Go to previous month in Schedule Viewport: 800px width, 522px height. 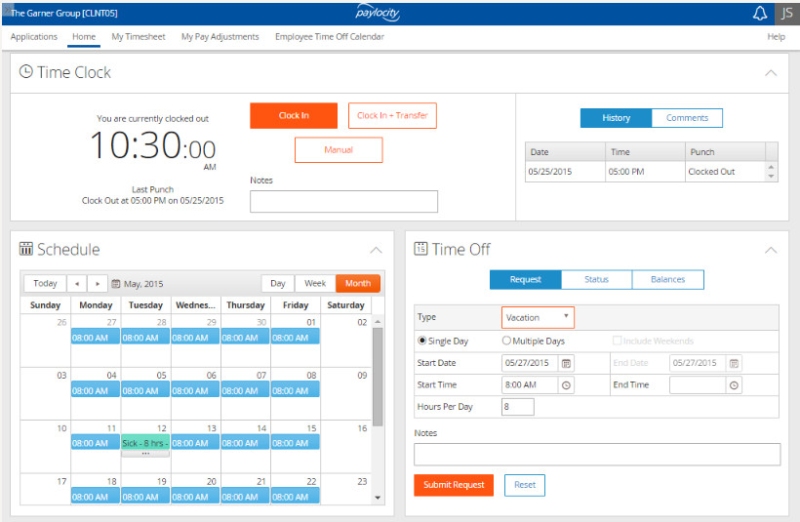(77, 284)
